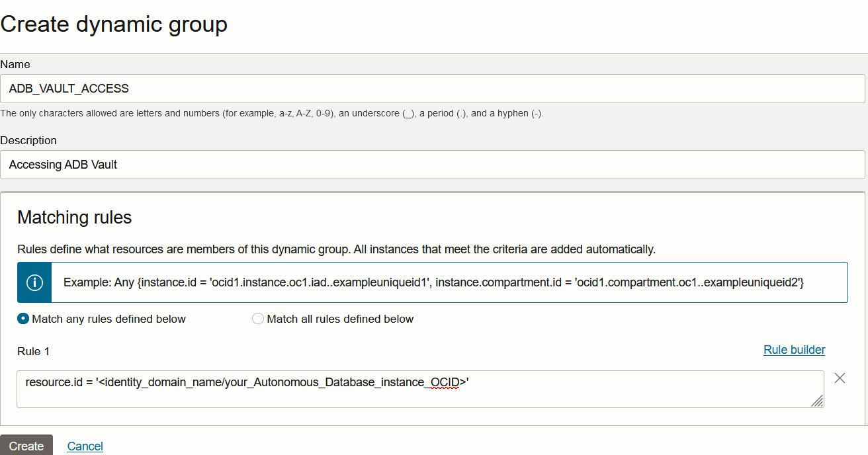Click the Description field label
Image resolution: width=868 pixels, height=455 pixels.
[x=28, y=140]
